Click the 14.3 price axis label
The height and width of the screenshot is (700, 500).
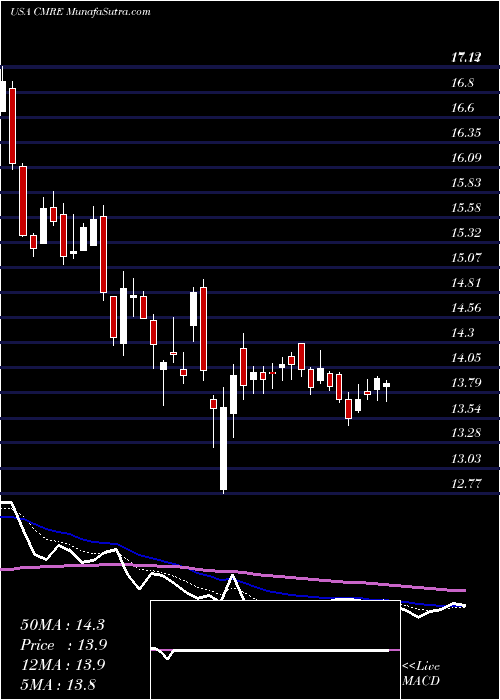point(462,333)
